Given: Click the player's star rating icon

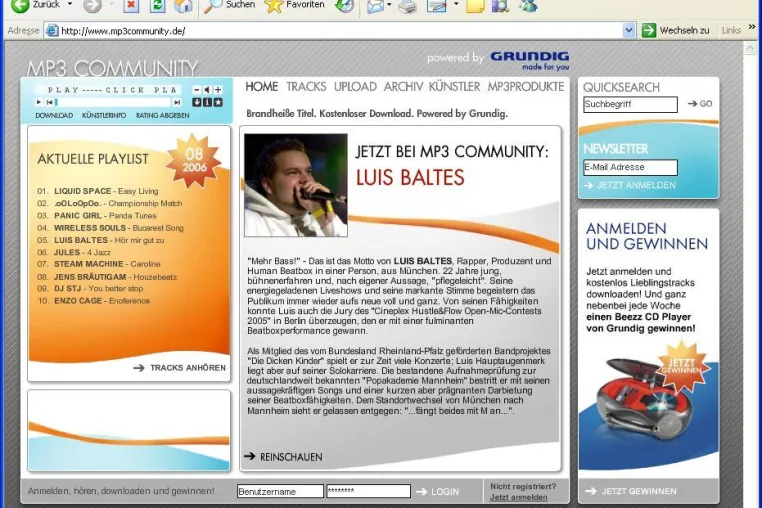Looking at the screenshot, I should [218, 102].
